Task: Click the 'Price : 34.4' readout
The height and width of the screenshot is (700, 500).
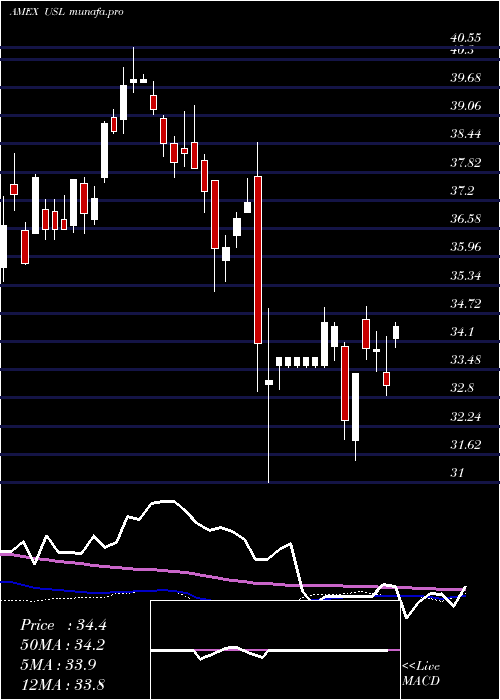Action: 63,625
